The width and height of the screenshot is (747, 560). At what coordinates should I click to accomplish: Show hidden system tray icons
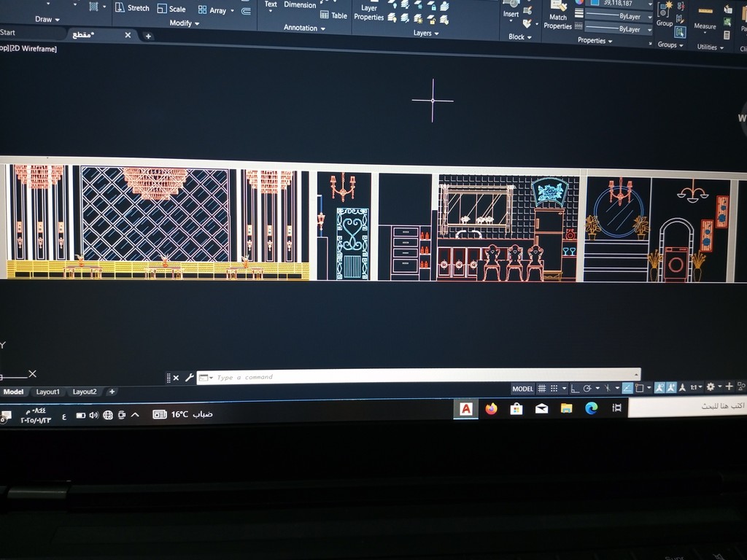point(135,415)
